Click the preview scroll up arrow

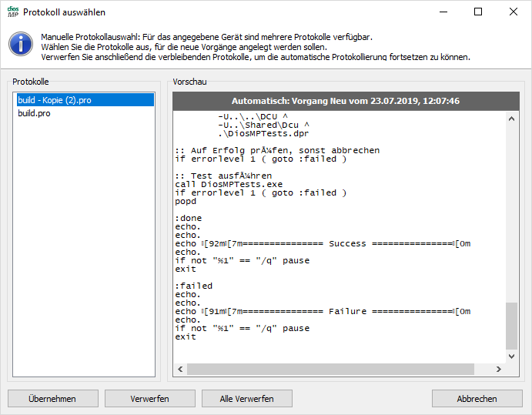point(511,119)
